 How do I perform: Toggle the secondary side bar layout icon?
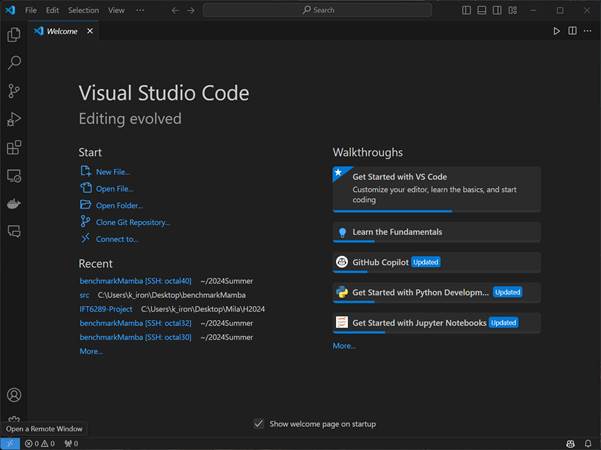click(x=497, y=10)
